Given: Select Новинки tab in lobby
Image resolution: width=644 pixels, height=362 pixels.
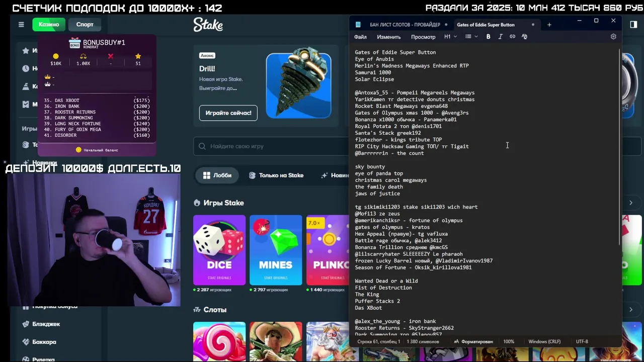Looking at the screenshot, I should point(335,175).
